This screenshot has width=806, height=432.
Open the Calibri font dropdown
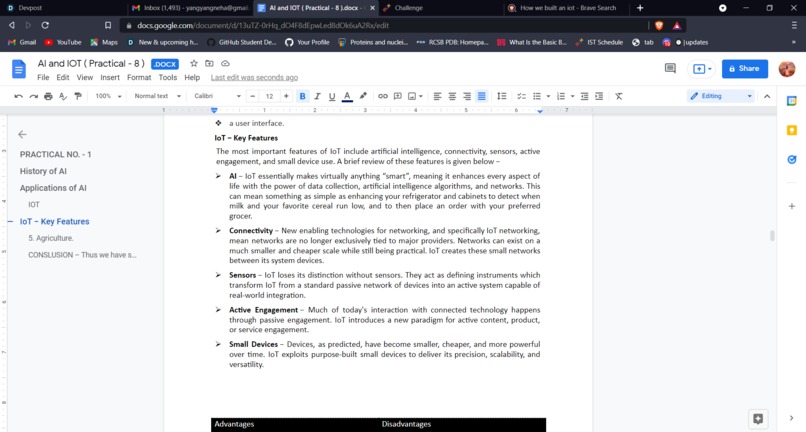pyautogui.click(x=217, y=96)
